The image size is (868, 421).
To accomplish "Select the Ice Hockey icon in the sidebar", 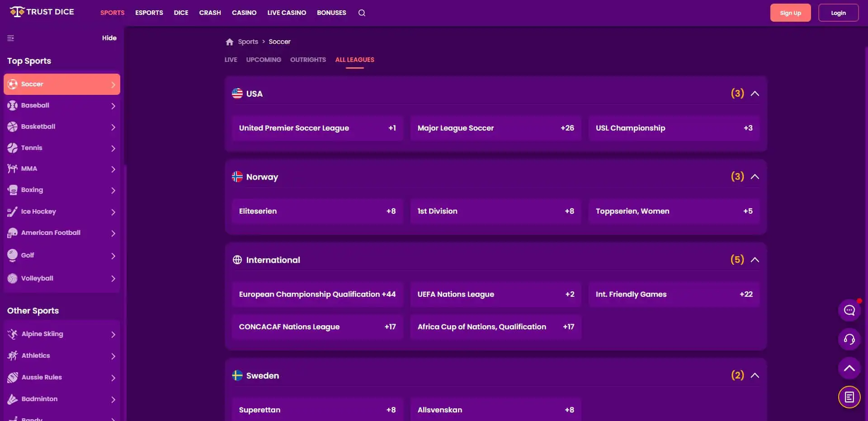I will (x=12, y=211).
